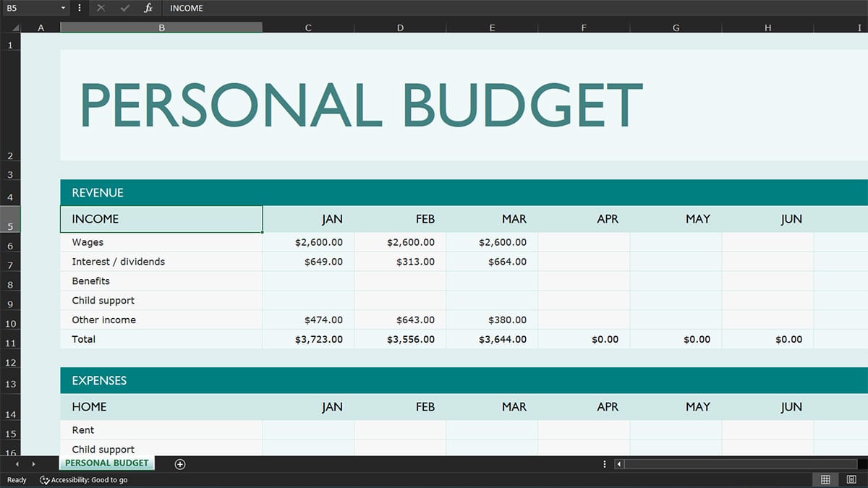Click the left scroll arrow of the horizontal scrollbar
The image size is (868, 488).
(618, 463)
